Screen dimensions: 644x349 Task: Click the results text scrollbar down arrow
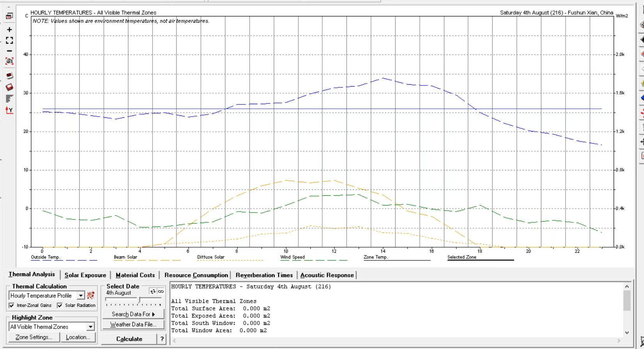coord(627,333)
